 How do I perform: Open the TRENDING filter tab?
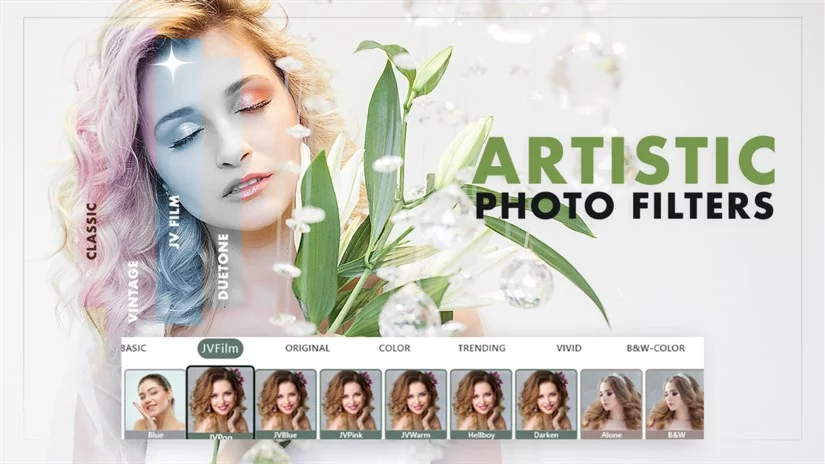[481, 348]
